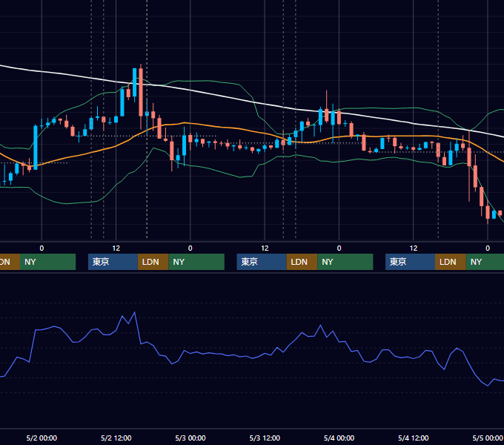Click the '5/4 12:00' date label
This screenshot has width=504, height=445.
[x=414, y=438]
